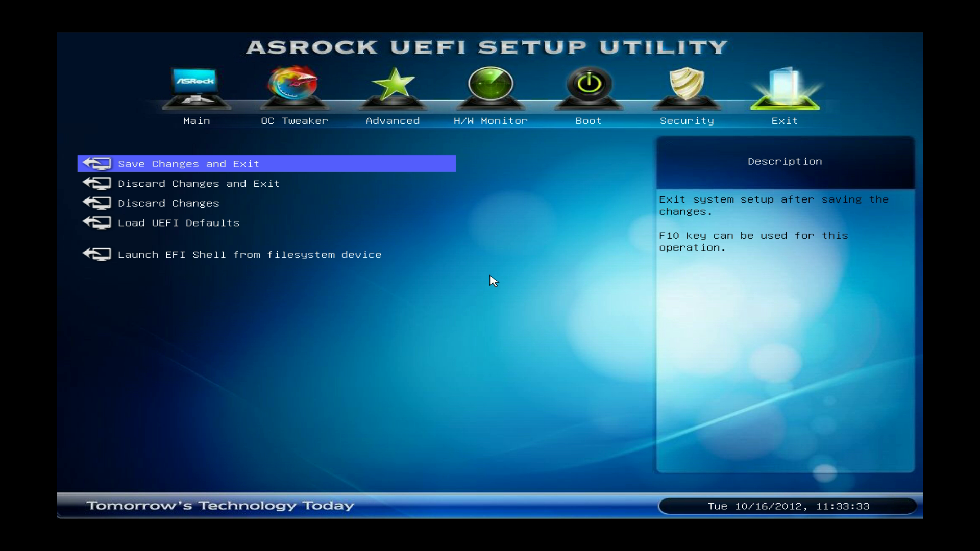The width and height of the screenshot is (980, 551).
Task: Switch to Boot tab label
Action: pyautogui.click(x=589, y=121)
